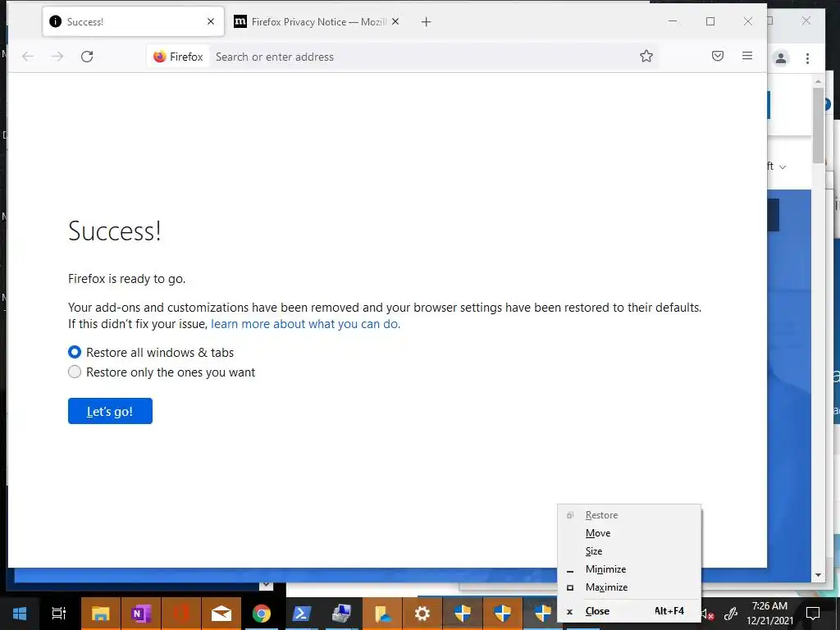Open a new tab with plus button
Viewport: 840px width, 630px height.
426,22
